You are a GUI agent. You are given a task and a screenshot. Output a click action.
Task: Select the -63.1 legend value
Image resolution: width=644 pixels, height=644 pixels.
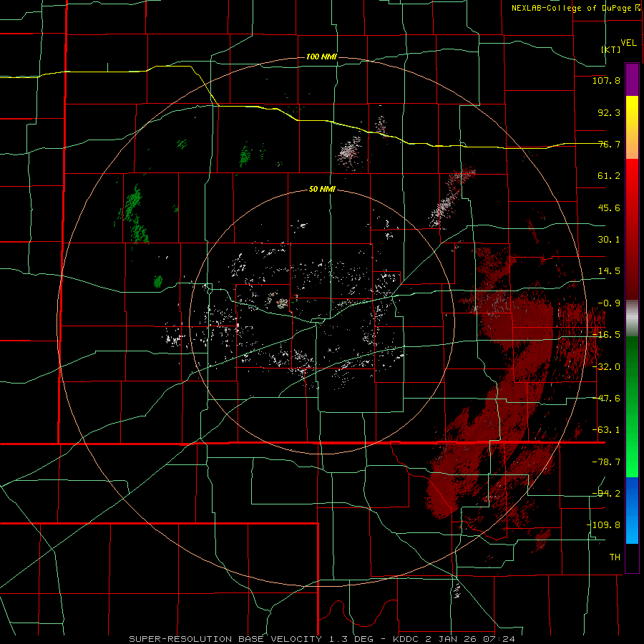[x=606, y=430]
